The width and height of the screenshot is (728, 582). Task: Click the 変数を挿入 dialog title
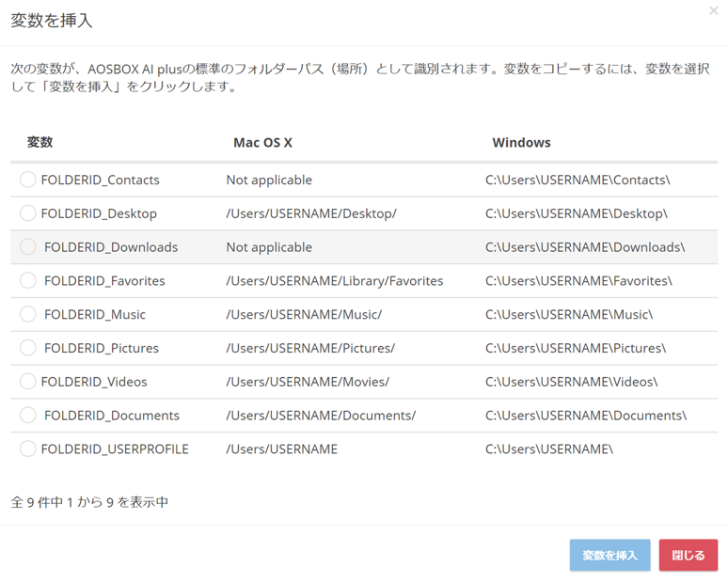pos(52,21)
